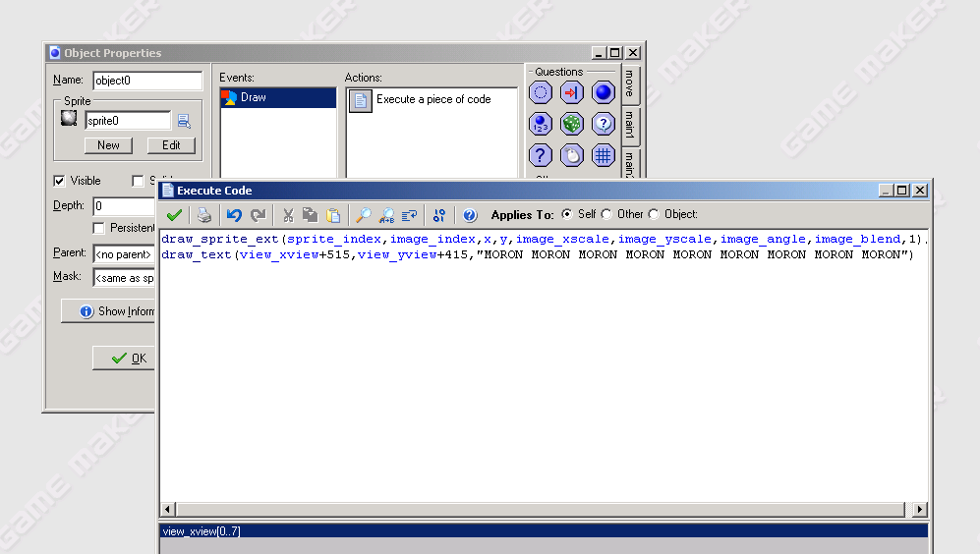This screenshot has height=554, width=980.
Task: Toggle the Visible checkbox
Action: pyautogui.click(x=59, y=181)
